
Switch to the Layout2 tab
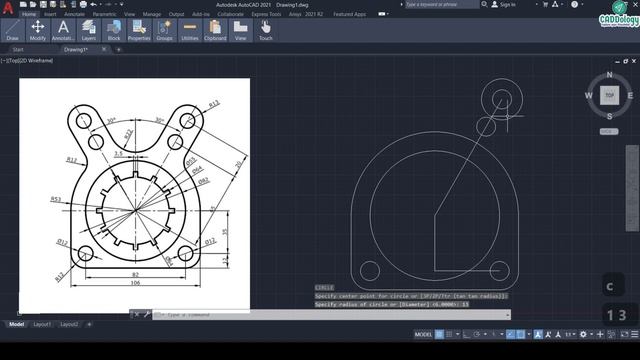tap(69, 324)
